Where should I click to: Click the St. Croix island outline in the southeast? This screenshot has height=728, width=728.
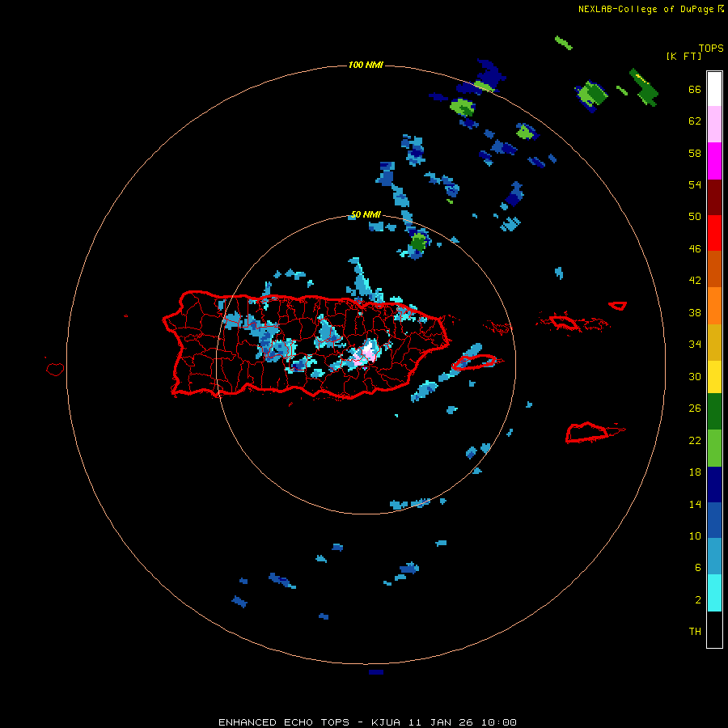(x=587, y=432)
